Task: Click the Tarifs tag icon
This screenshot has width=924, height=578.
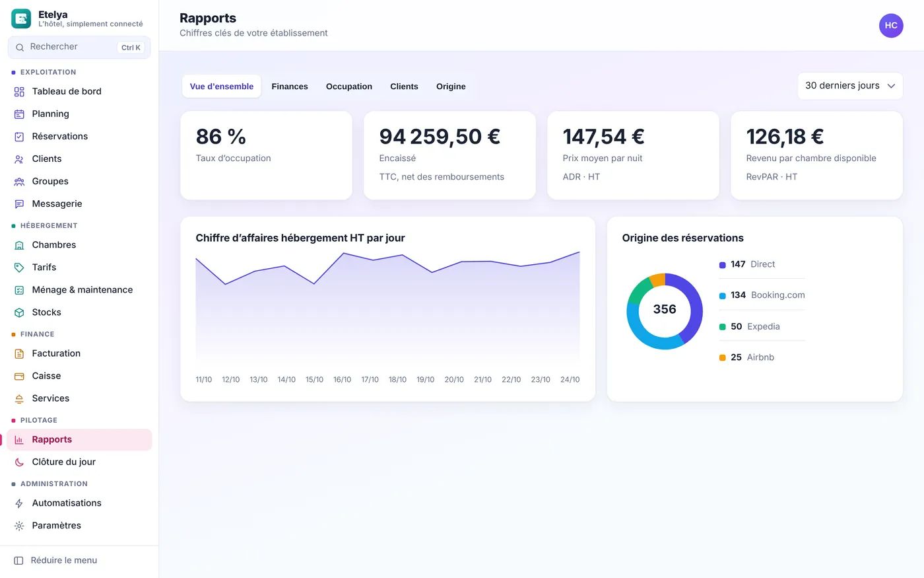Action: coord(19,268)
